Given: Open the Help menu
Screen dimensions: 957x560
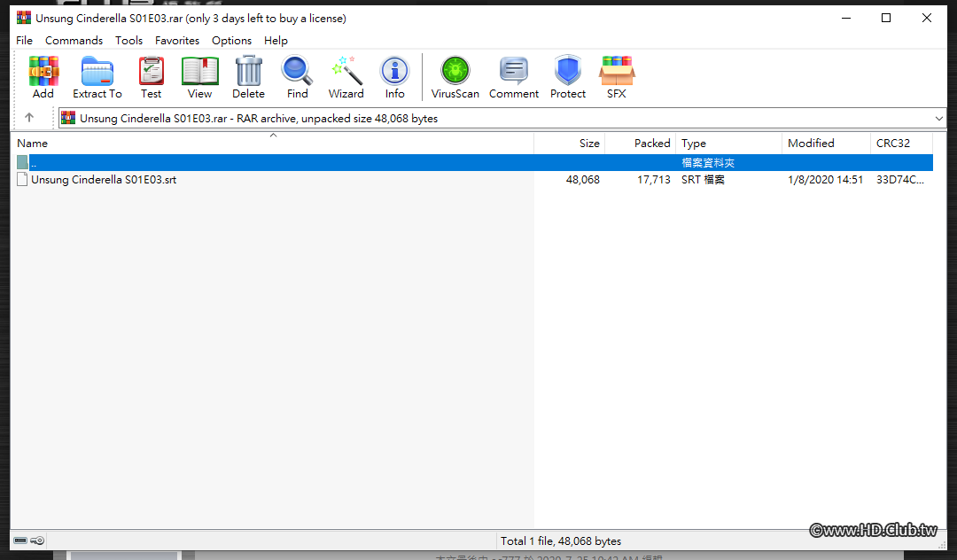Looking at the screenshot, I should tap(276, 40).
